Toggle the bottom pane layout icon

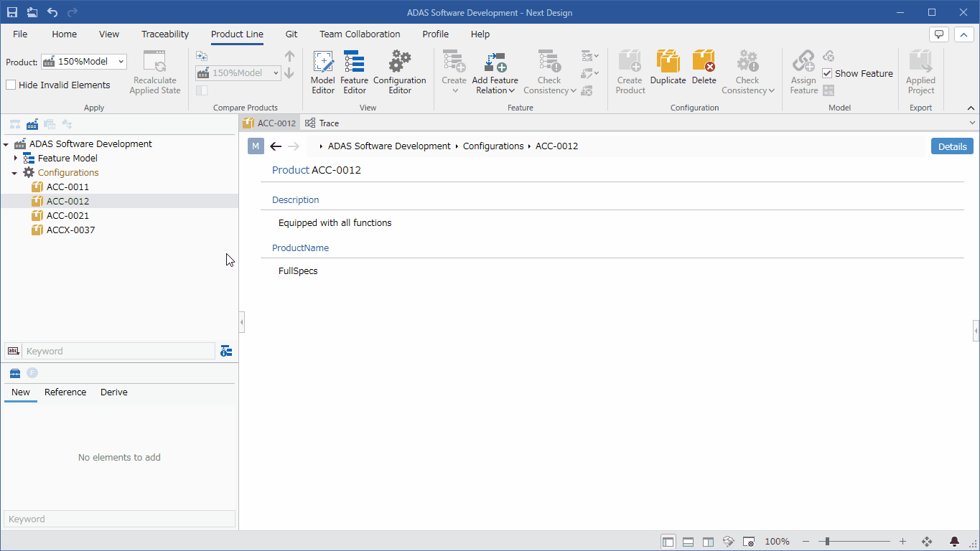[688, 542]
